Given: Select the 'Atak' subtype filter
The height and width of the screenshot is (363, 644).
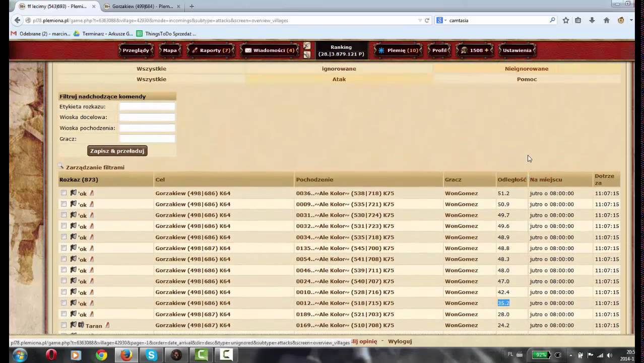Looking at the screenshot, I should [x=339, y=79].
